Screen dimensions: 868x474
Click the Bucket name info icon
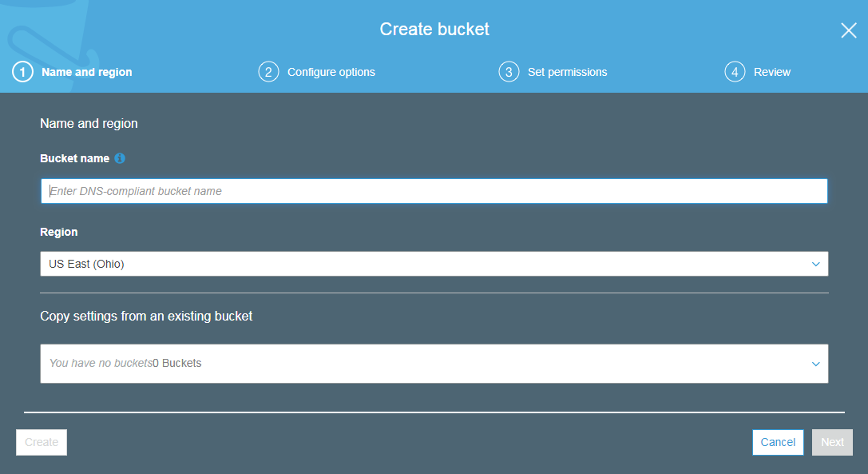(x=120, y=158)
